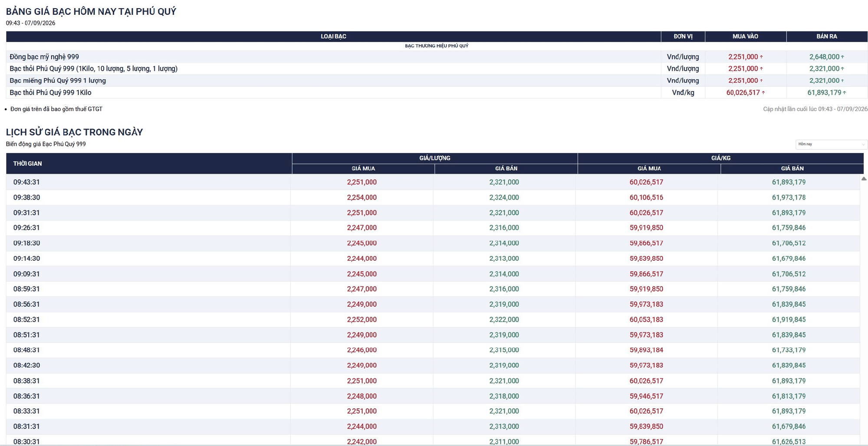Click up arrow beside Bạc thỏi 999 (1Kilo, 10 lượng) buy price
This screenshot has width=868, height=446.
click(x=761, y=69)
